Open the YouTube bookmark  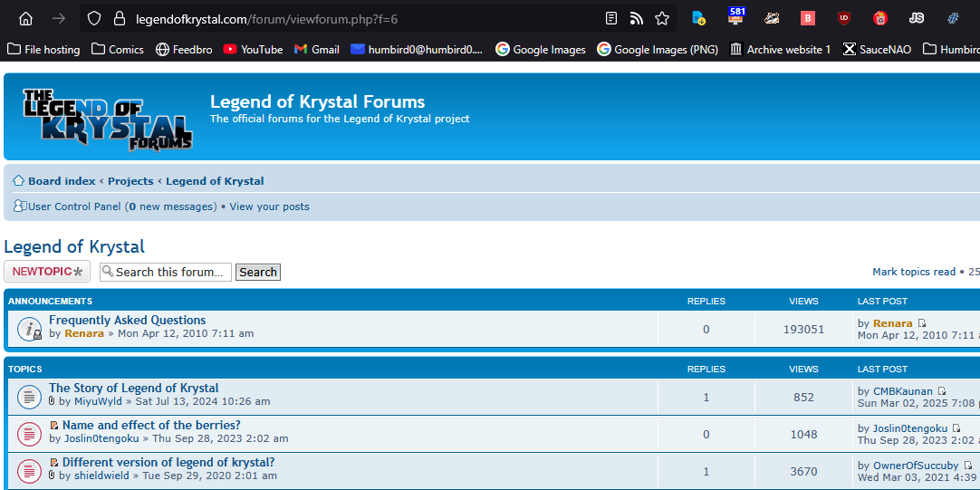coord(253,50)
